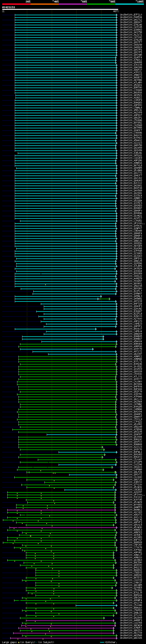Viewport: 146px width, 644px height.
Task: Open the UniRef100_P93657 entry
Action: tap(131, 281)
